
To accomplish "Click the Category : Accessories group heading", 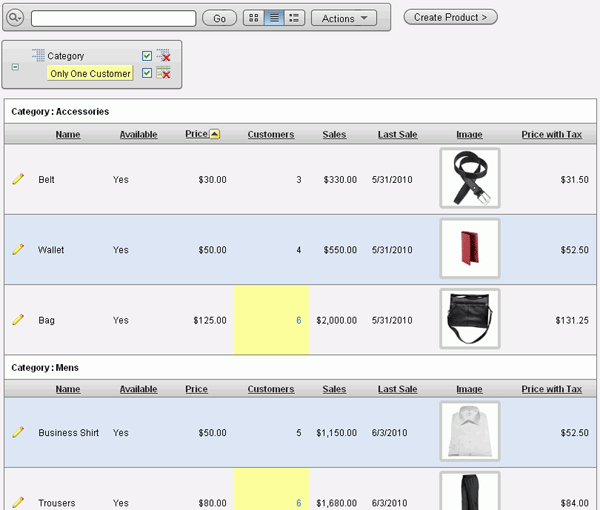I will click(x=60, y=111).
